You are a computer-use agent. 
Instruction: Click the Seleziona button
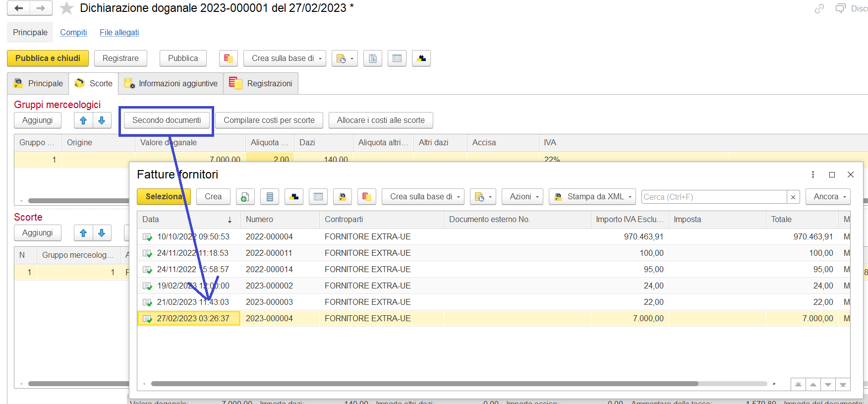coord(164,197)
